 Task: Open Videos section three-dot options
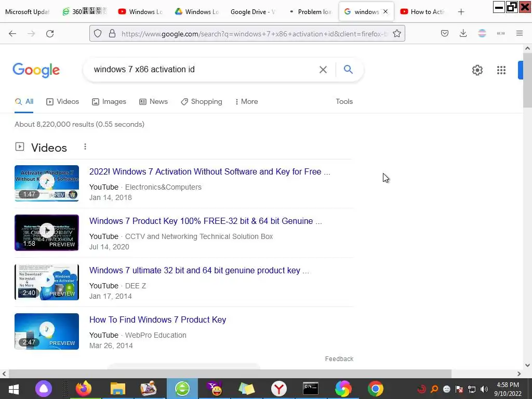85,147
